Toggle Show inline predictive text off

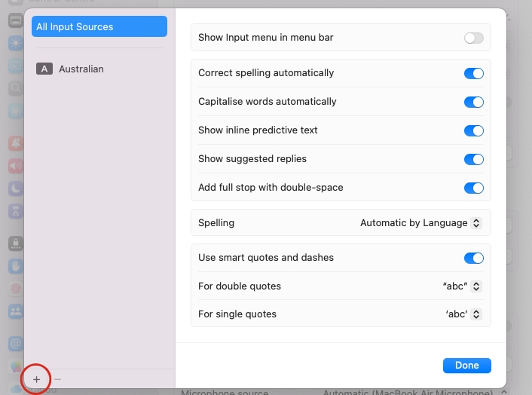[x=473, y=131]
